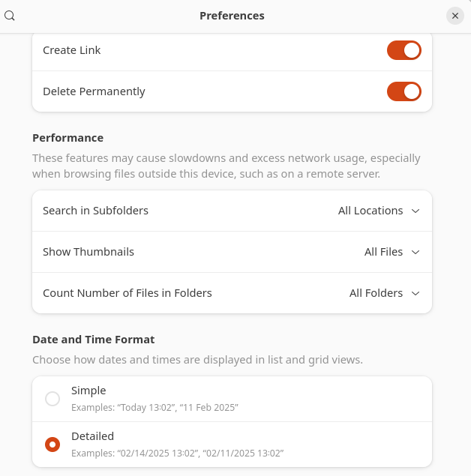Click the Search in Subfolders label
The height and width of the screenshot is (476, 471).
[95, 211]
